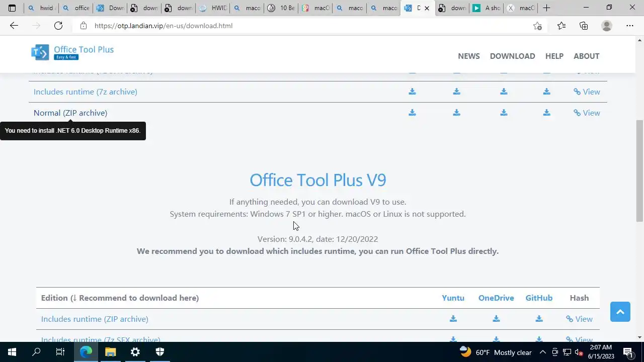This screenshot has height=362, width=644.
Task: Click the Hash column header
Action: pyautogui.click(x=579, y=298)
